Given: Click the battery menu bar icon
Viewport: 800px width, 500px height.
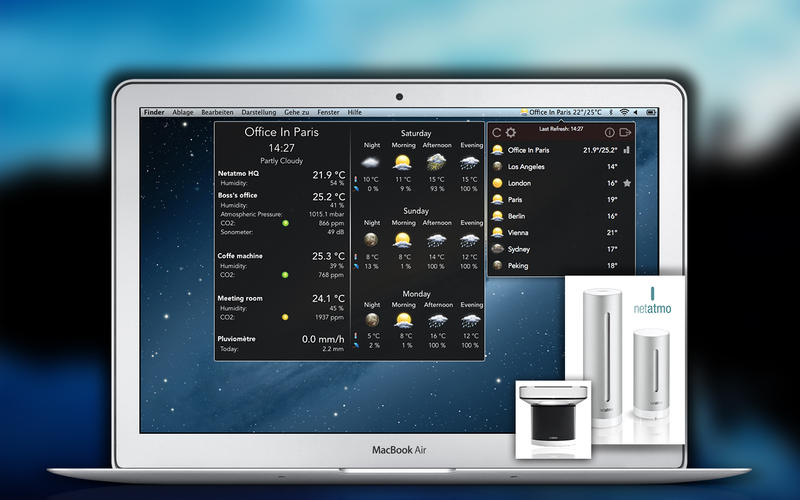Looking at the screenshot, I should (x=651, y=112).
